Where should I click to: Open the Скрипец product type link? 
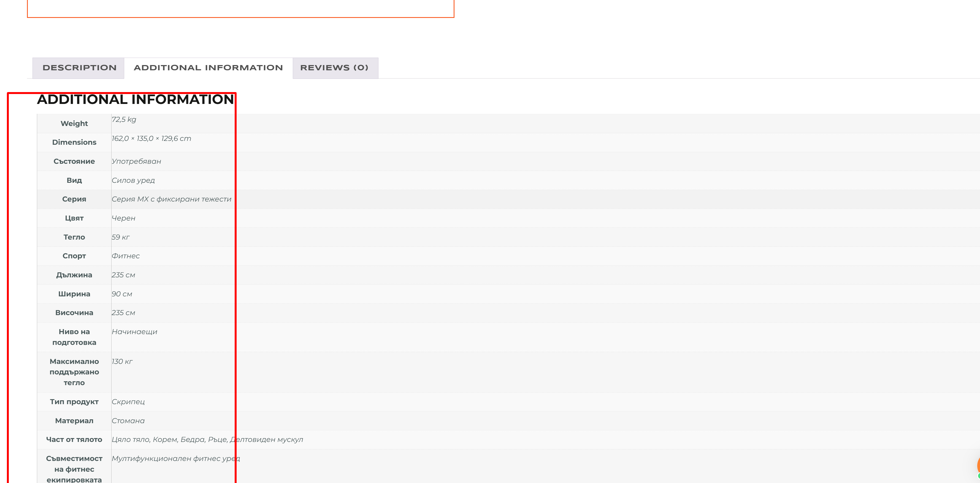(128, 402)
